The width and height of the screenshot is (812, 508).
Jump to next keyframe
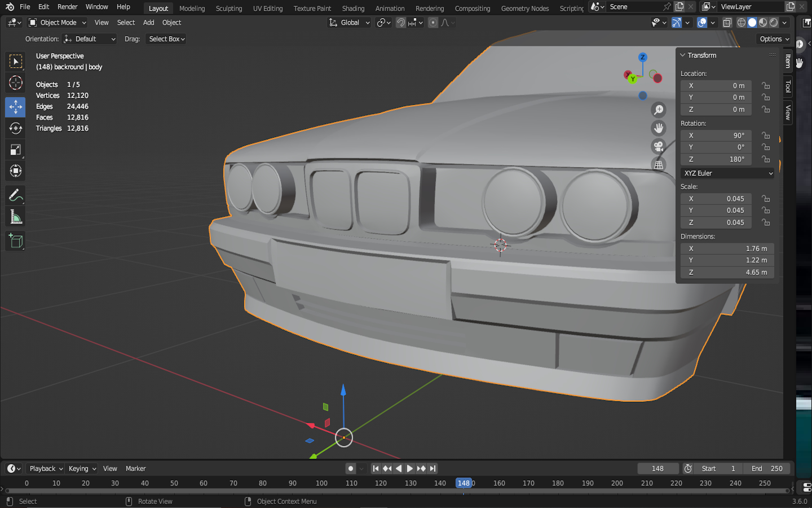421,468
